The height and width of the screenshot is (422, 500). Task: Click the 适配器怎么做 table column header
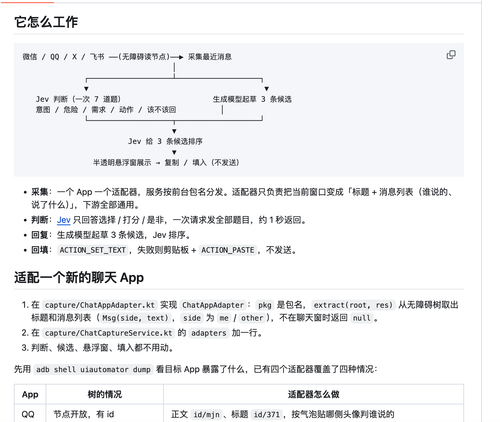pyautogui.click(x=313, y=394)
